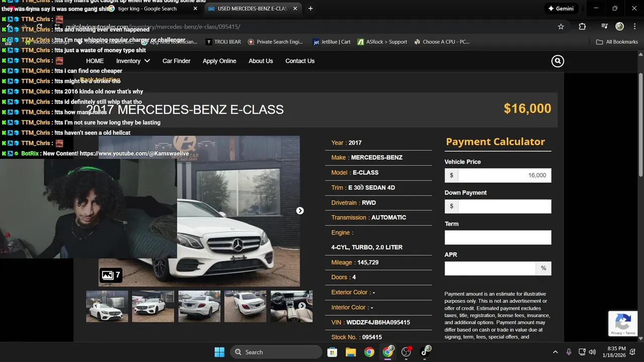Open the first Chrome taskbar icon
This screenshot has width=644, height=362.
[x=369, y=352]
